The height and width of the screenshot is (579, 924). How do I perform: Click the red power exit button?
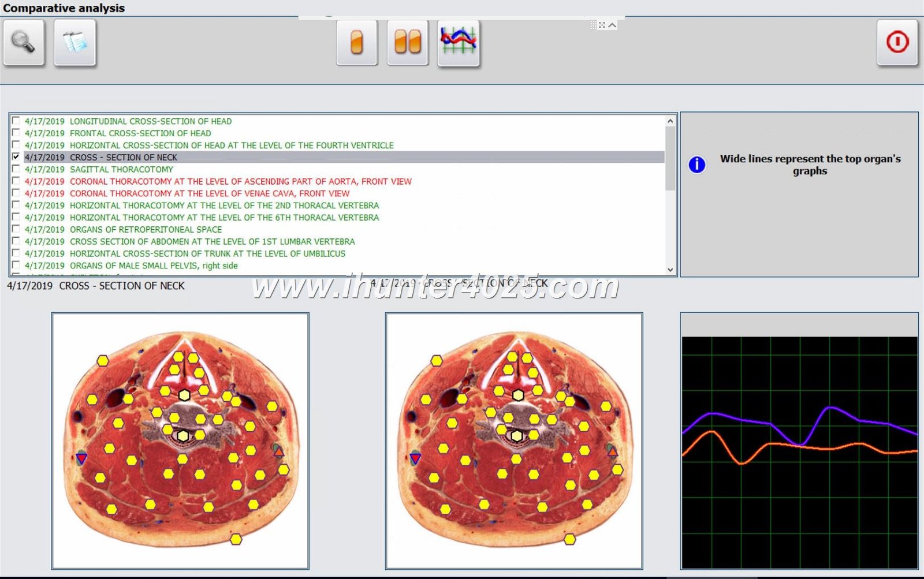pyautogui.click(x=897, y=43)
